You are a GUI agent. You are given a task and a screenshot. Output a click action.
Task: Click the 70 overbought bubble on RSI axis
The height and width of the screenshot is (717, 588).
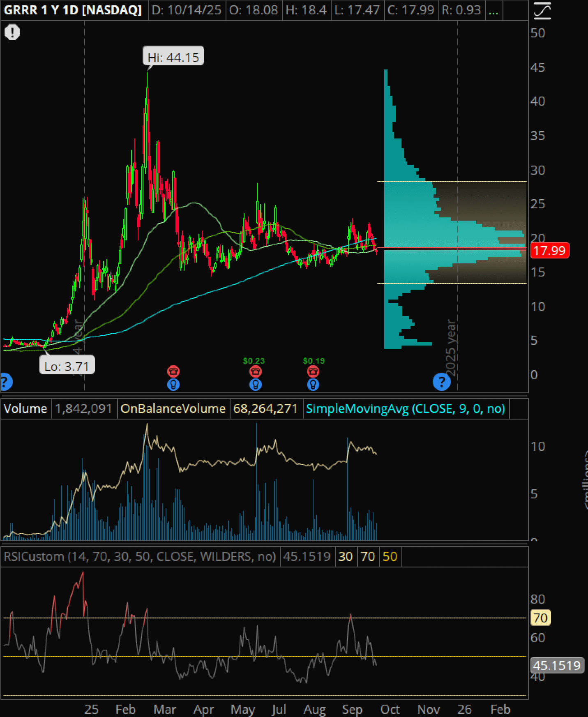[540, 618]
